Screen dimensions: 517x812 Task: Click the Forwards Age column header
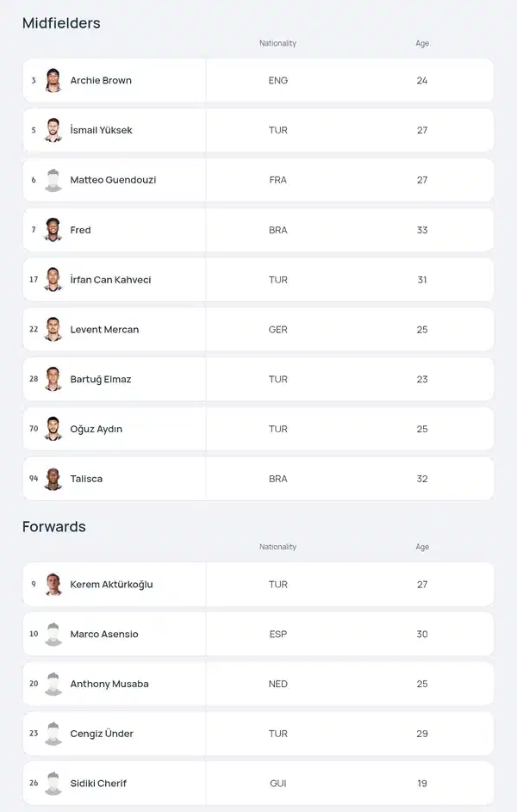click(x=422, y=547)
